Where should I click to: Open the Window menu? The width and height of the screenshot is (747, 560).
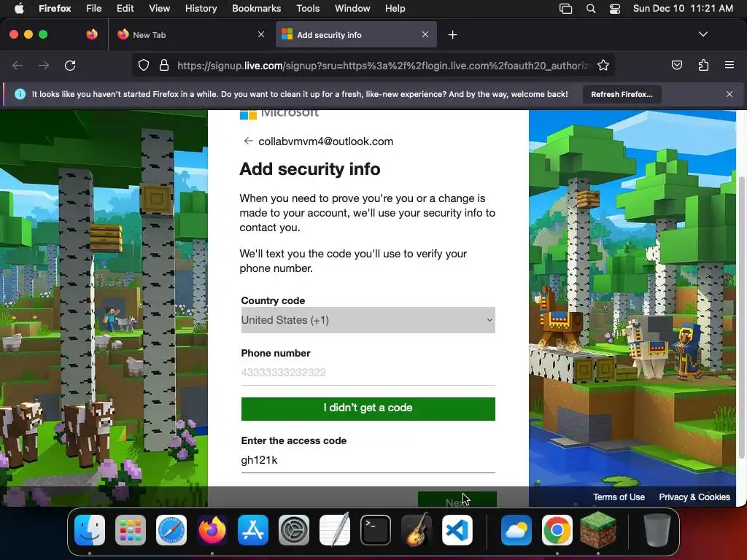(352, 9)
